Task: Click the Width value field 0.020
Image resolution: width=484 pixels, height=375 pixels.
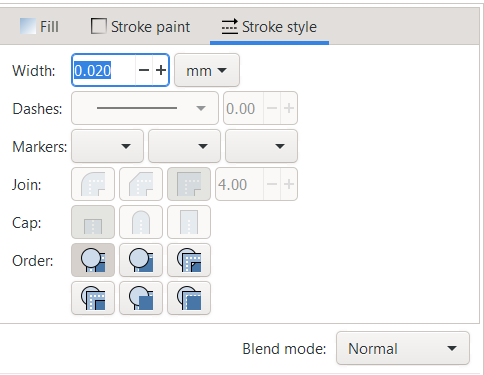Action: (104, 70)
